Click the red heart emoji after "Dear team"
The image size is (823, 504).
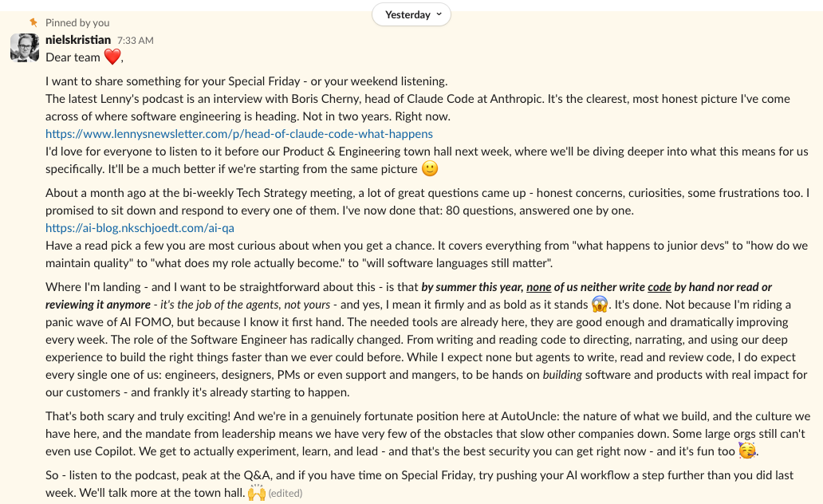pyautogui.click(x=112, y=57)
